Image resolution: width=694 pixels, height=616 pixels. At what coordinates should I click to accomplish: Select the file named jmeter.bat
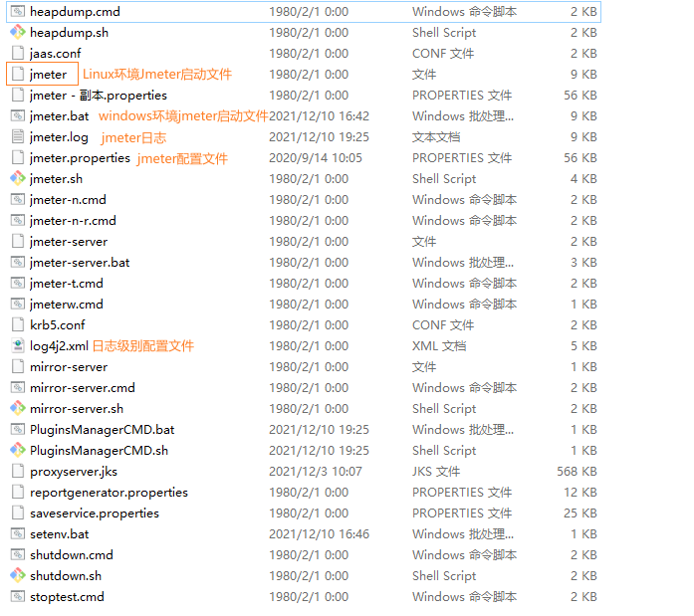[x=60, y=115]
